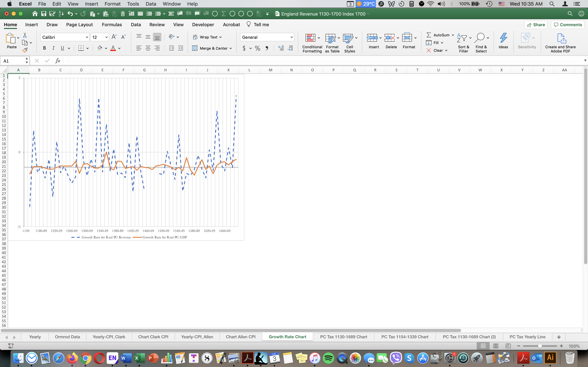588x367 pixels.
Task: Click the Insert Function fx icon
Action: pyautogui.click(x=58, y=61)
